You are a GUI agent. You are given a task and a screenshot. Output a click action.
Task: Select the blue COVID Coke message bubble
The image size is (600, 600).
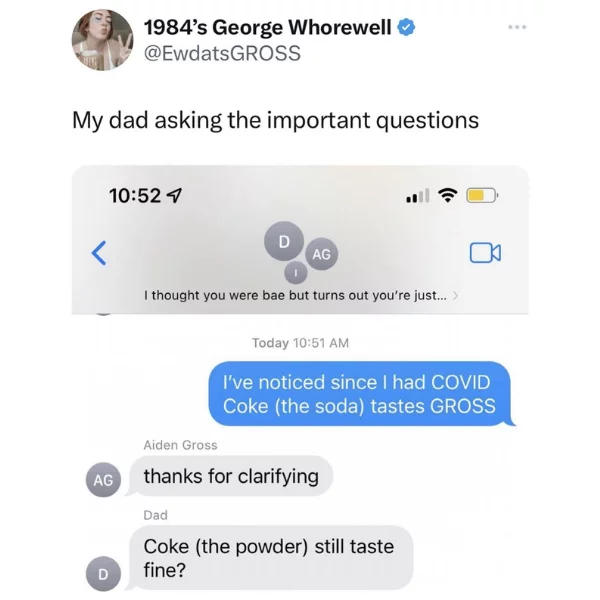click(360, 394)
